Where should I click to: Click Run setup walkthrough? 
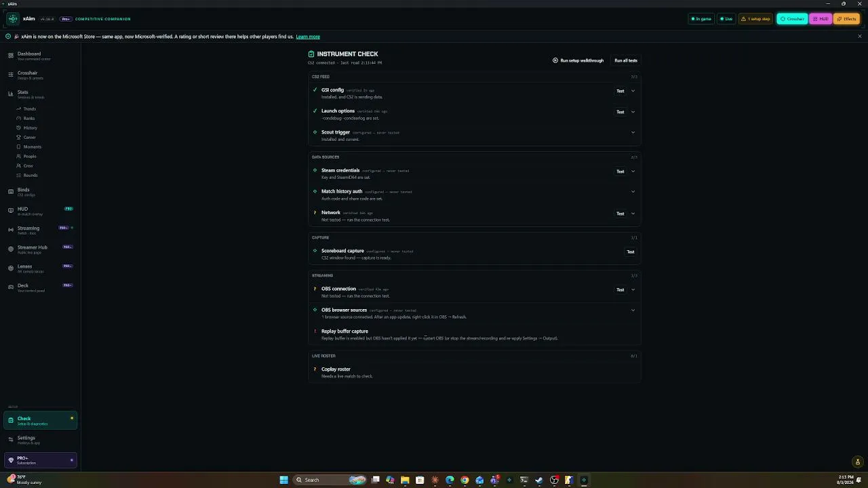coord(578,60)
